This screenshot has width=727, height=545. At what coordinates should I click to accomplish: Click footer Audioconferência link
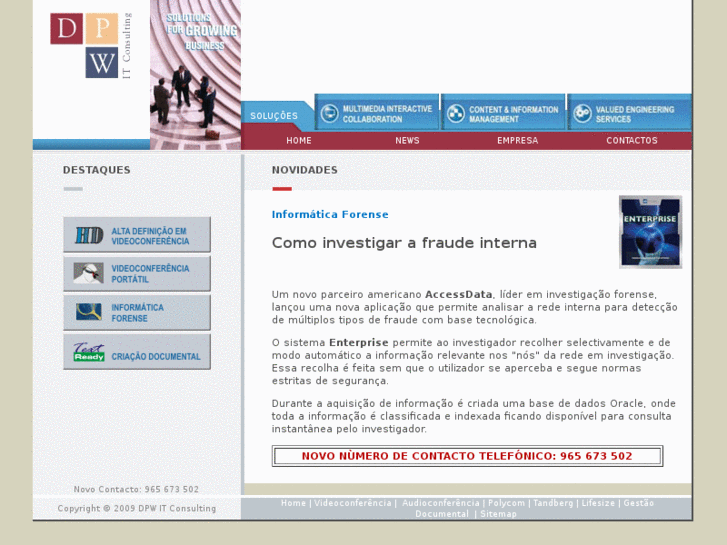pyautogui.click(x=440, y=503)
